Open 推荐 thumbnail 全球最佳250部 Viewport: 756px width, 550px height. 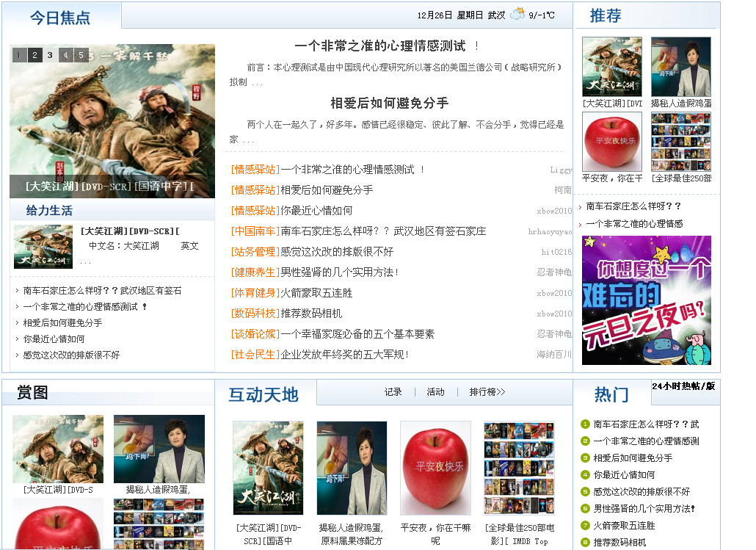click(681, 142)
